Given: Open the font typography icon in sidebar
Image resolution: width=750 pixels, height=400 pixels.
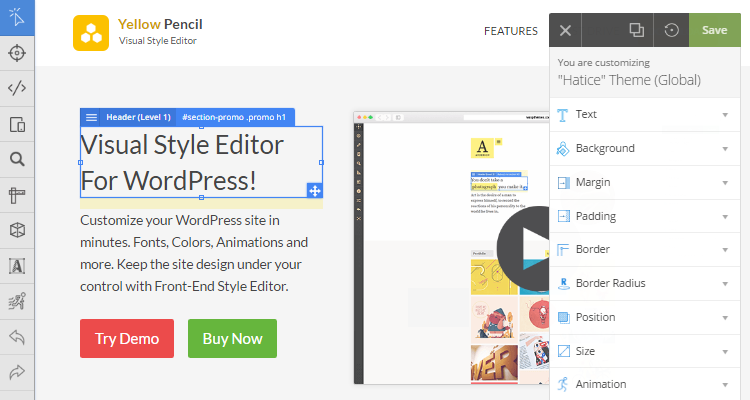Looking at the screenshot, I should 17,266.
